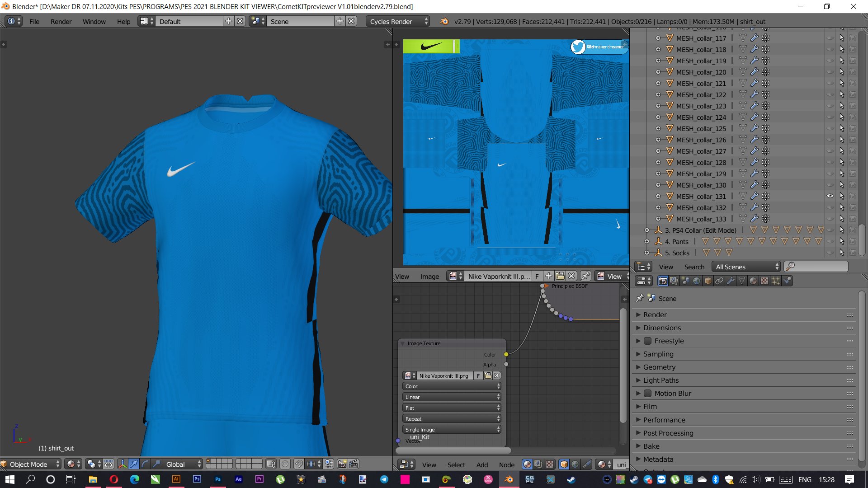Open the Object Mode dropdown

pyautogui.click(x=31, y=464)
